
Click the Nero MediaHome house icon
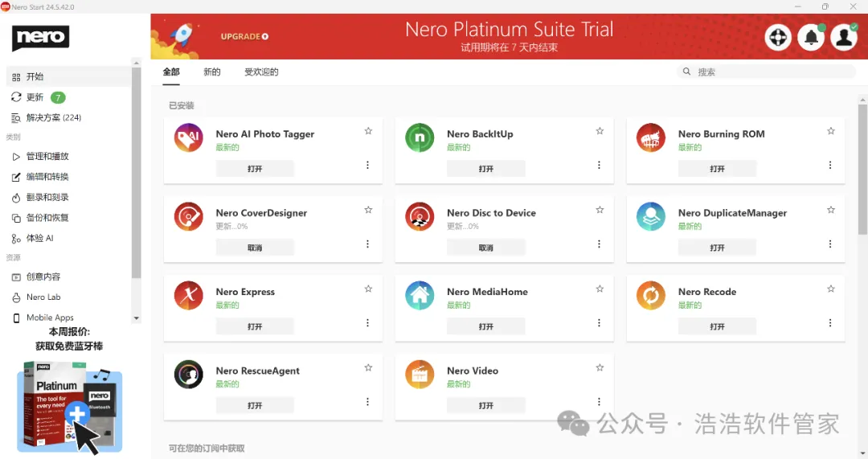click(420, 296)
